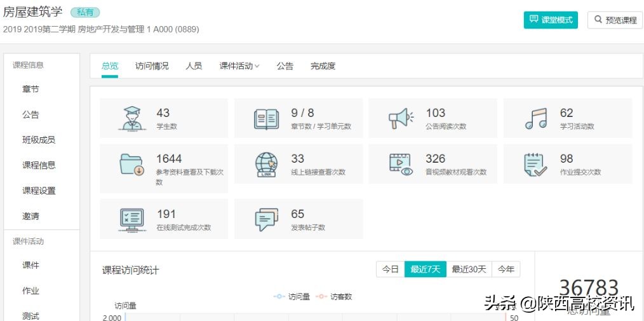Select the 今年 time range
Viewport: 644px width, 321px height.
pos(506,270)
